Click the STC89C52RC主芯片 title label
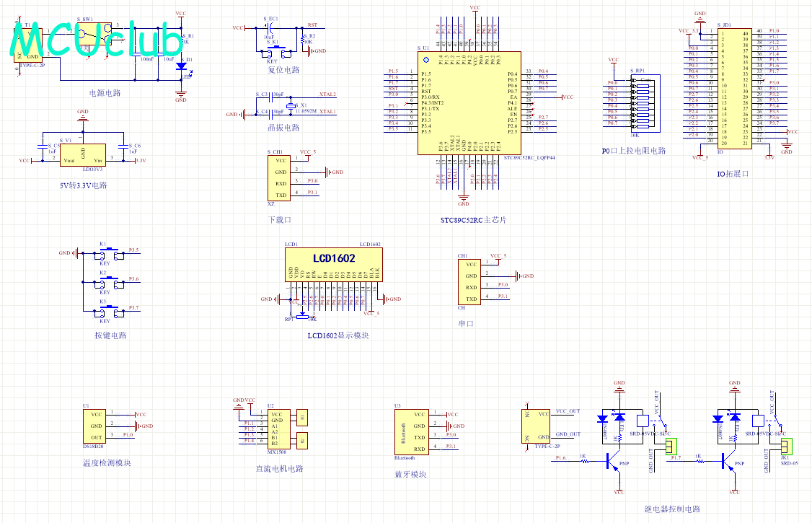 pyautogui.click(x=474, y=220)
